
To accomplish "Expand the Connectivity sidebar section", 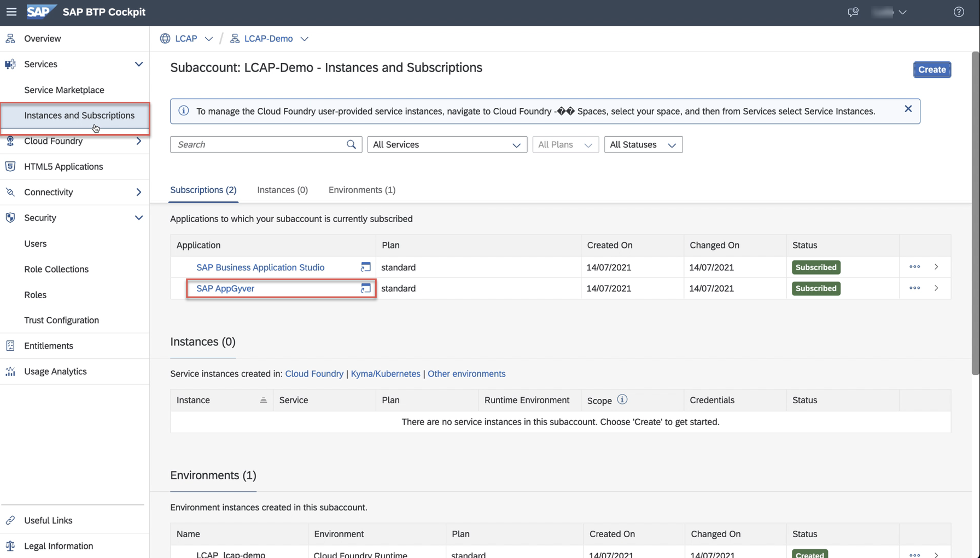I will pyautogui.click(x=139, y=192).
